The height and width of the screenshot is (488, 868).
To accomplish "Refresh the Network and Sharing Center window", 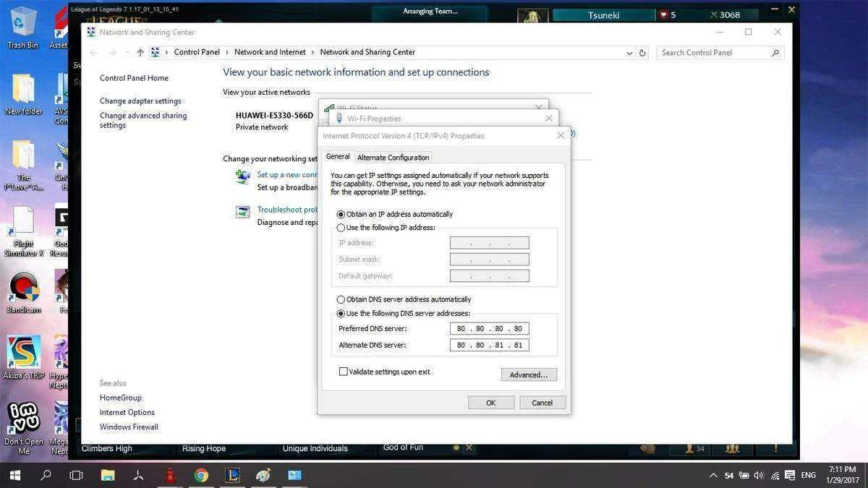I will point(642,52).
